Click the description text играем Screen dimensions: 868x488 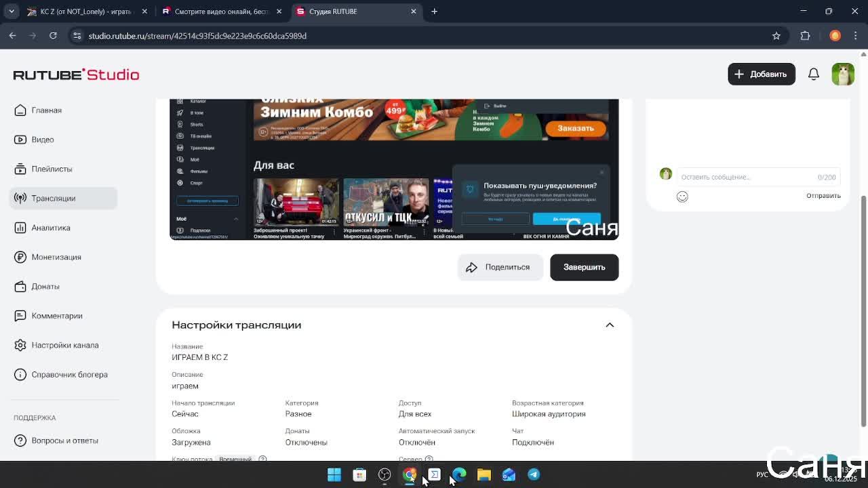185,386
